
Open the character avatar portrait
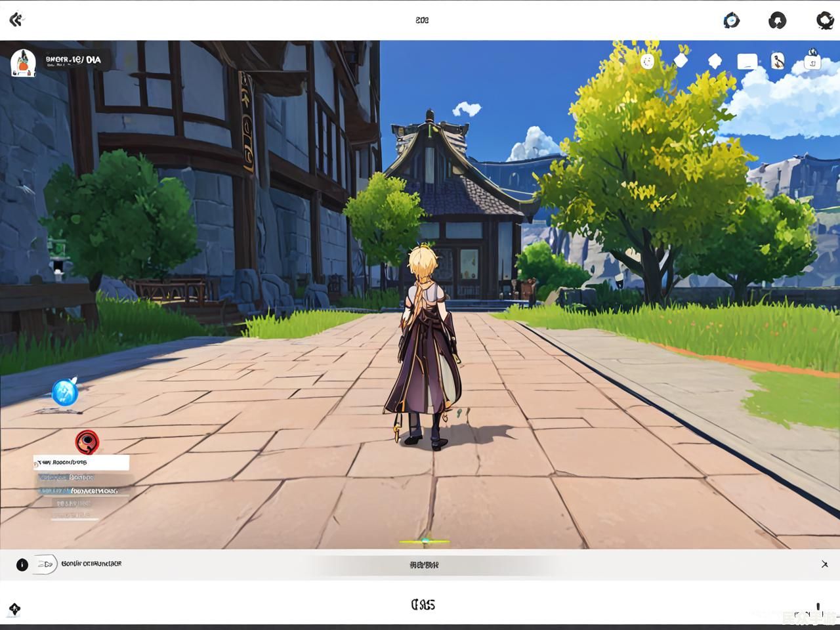point(23,62)
